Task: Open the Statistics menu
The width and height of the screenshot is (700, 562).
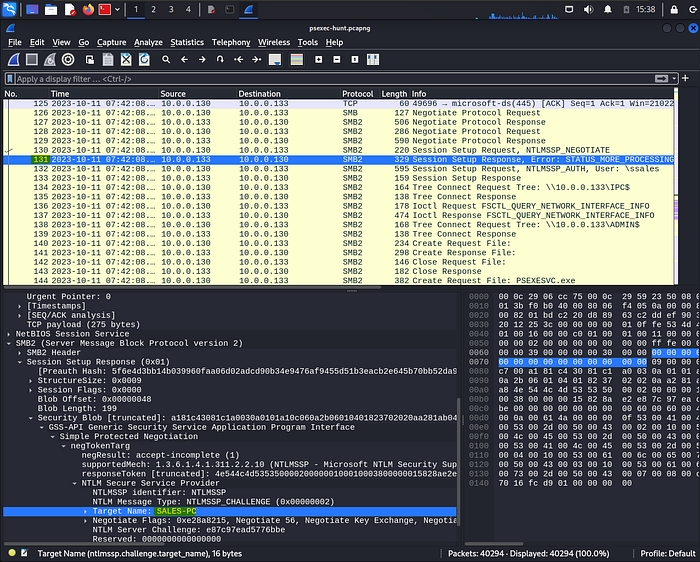Action: click(x=187, y=43)
